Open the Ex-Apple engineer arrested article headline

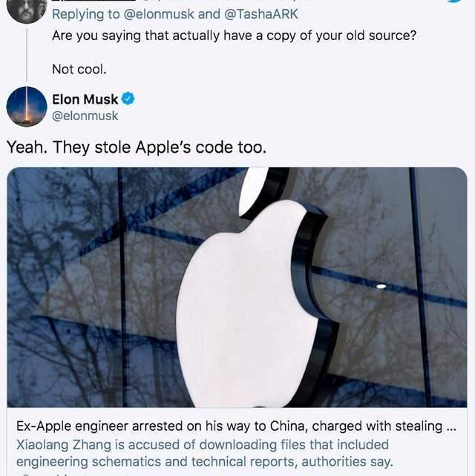[236, 426]
